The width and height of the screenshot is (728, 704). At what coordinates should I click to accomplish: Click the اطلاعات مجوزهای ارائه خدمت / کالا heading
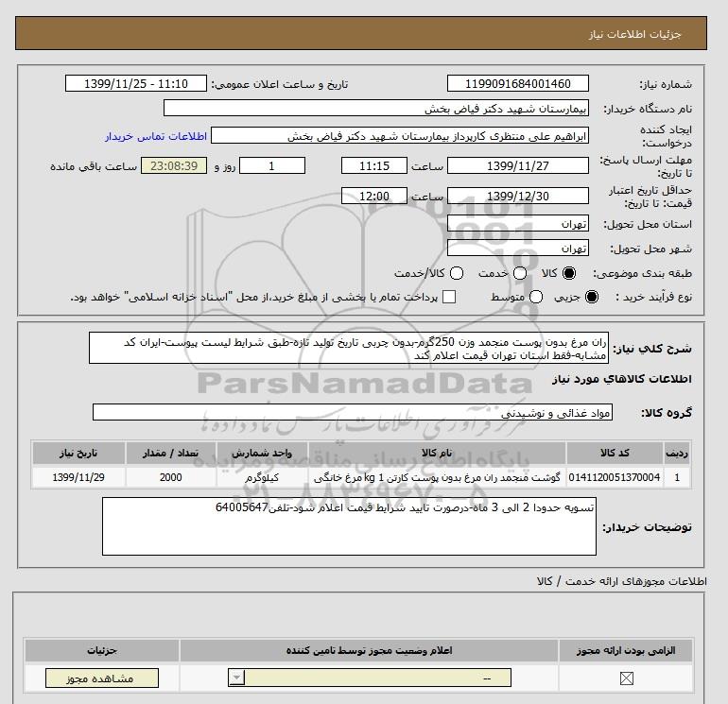point(622,581)
